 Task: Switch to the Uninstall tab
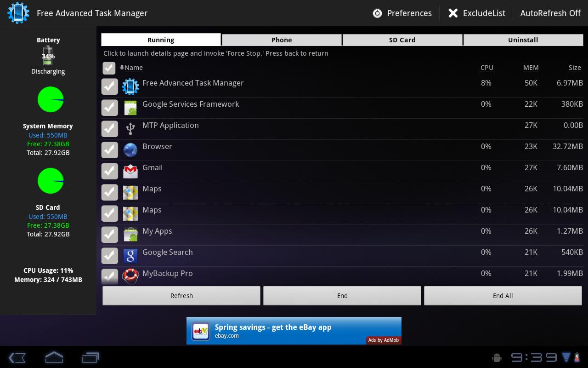pos(523,40)
